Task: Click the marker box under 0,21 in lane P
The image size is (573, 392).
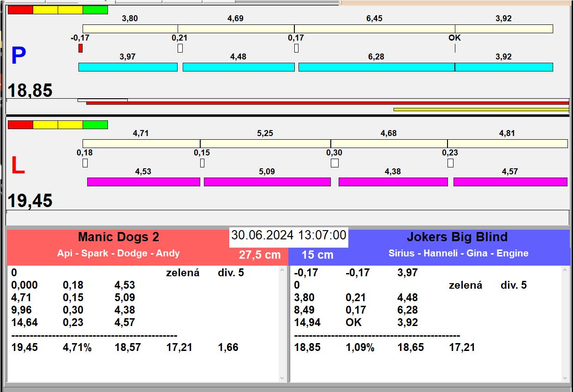Action: pos(180,48)
